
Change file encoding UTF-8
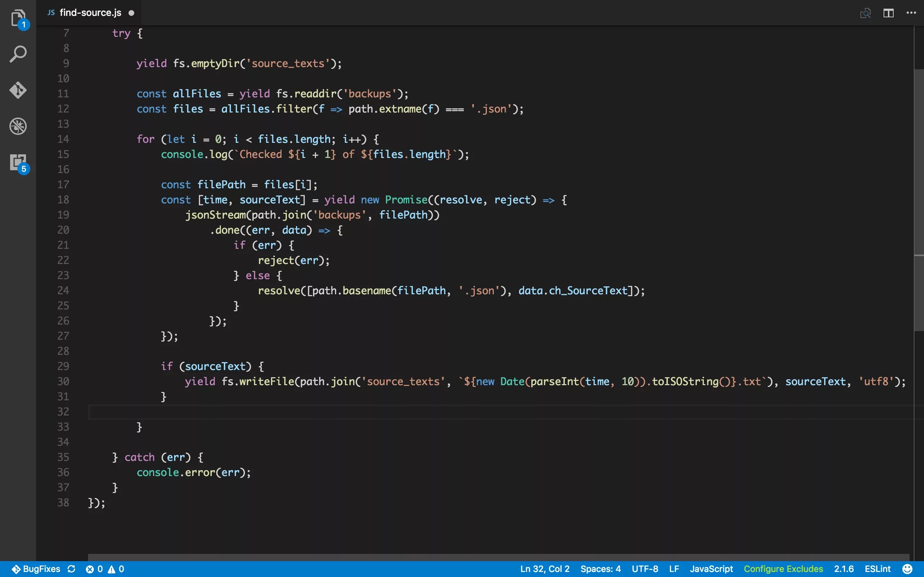coord(645,569)
